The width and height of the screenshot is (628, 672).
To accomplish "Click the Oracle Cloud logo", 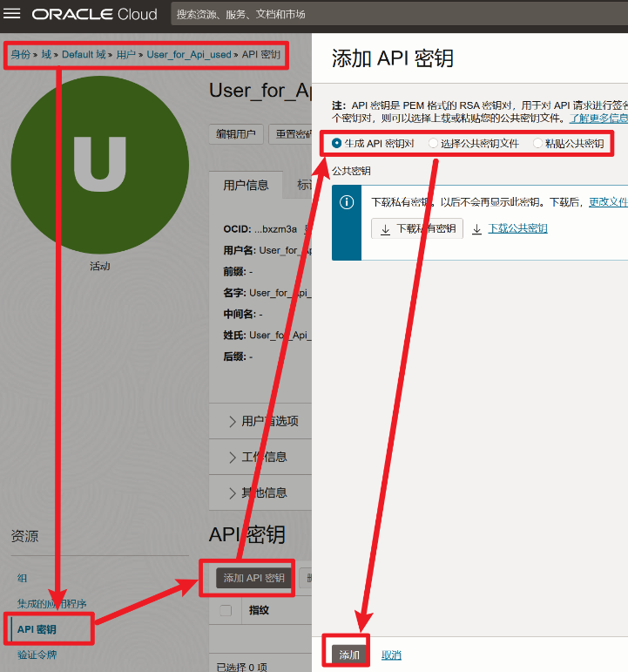I will 94,14.
